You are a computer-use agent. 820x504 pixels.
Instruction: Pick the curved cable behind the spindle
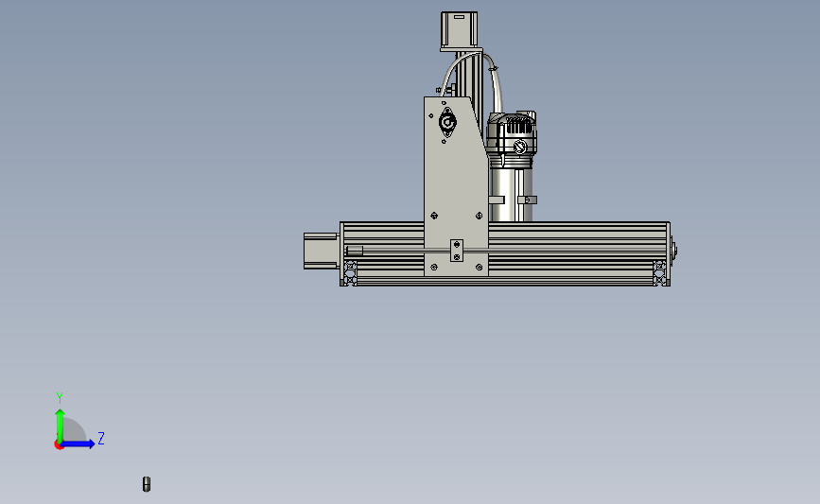497,83
